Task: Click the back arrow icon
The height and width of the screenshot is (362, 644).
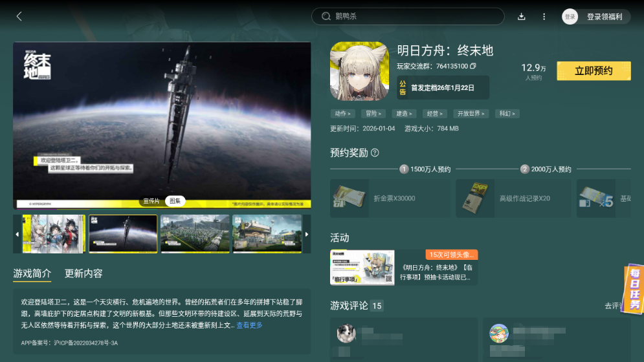Action: 19,17
